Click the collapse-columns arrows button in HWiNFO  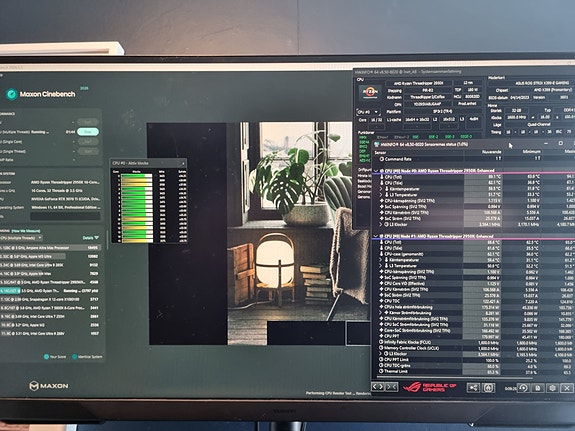point(391,387)
